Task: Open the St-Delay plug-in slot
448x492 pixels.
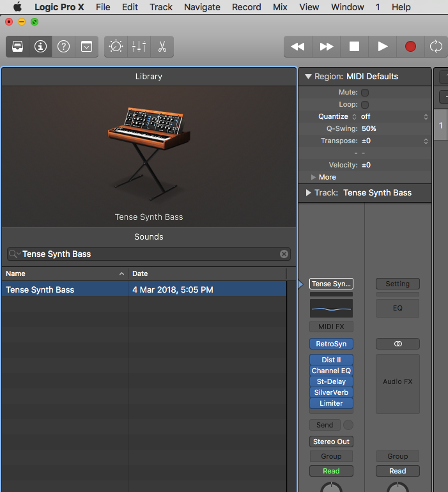Action: pos(331,381)
